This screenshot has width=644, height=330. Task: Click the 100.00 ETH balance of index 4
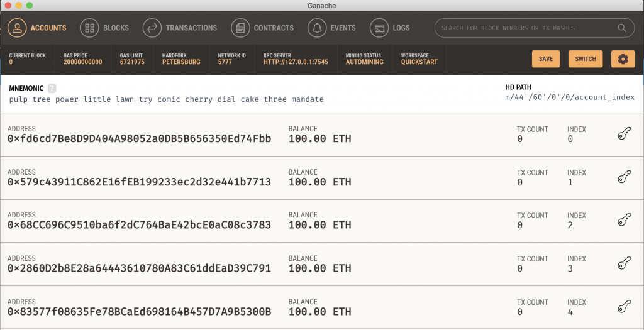320,312
